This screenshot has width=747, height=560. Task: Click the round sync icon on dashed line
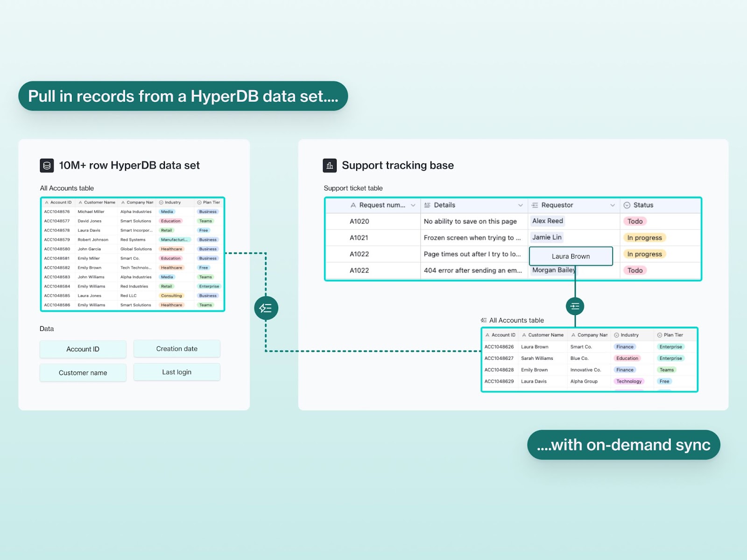[x=266, y=308]
